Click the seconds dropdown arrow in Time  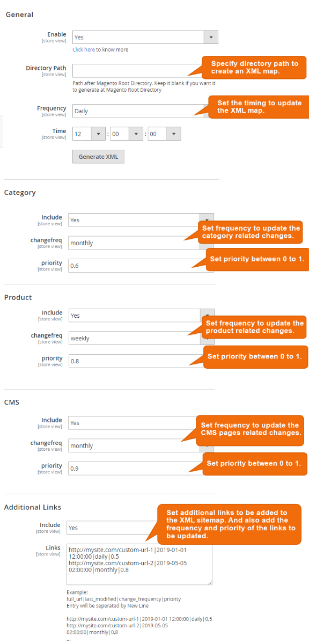[173, 134]
